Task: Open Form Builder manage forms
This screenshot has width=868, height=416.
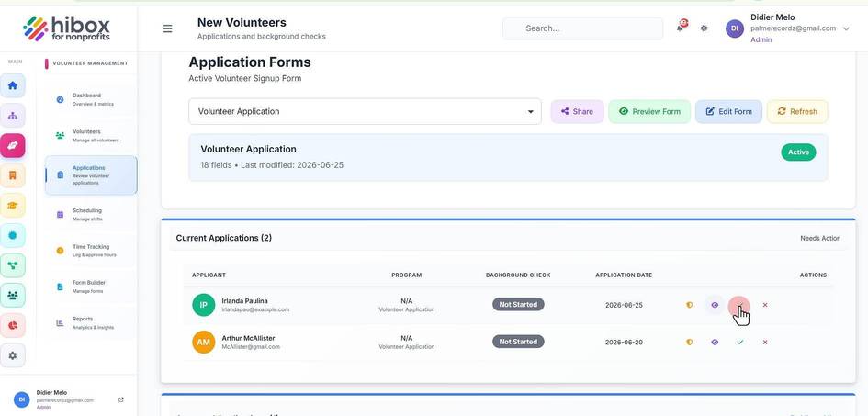Action: point(91,287)
